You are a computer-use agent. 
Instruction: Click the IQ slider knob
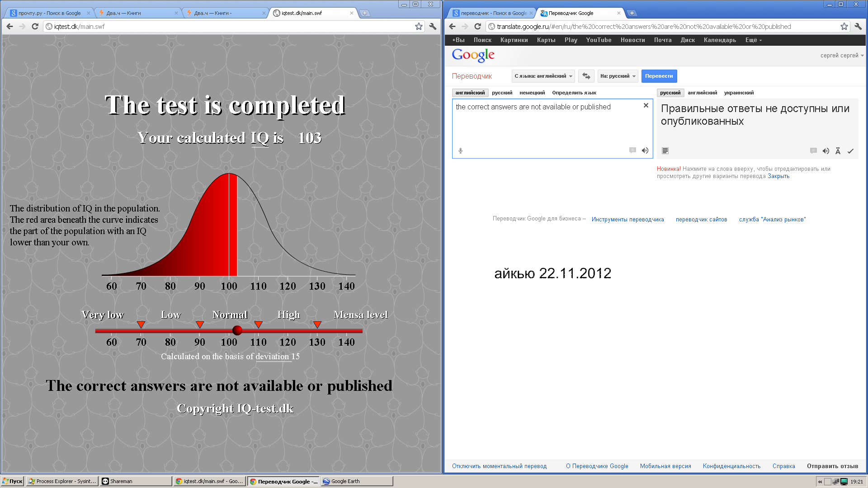[237, 330]
